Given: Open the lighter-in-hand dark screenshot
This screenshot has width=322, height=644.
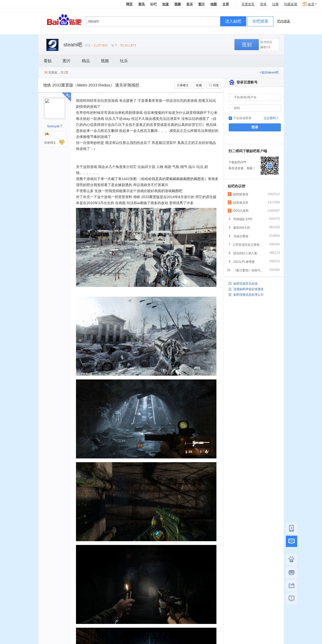Looking at the screenshot, I should (146, 584).
